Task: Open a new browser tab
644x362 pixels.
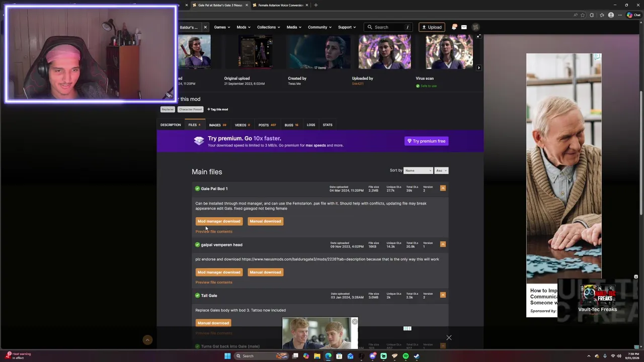Action: point(315,5)
